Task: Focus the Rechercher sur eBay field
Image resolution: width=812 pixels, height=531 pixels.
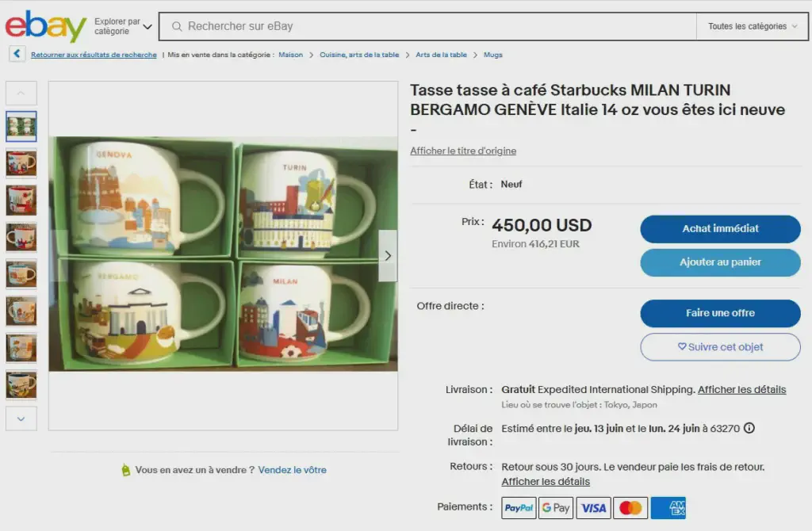Action: pos(427,26)
